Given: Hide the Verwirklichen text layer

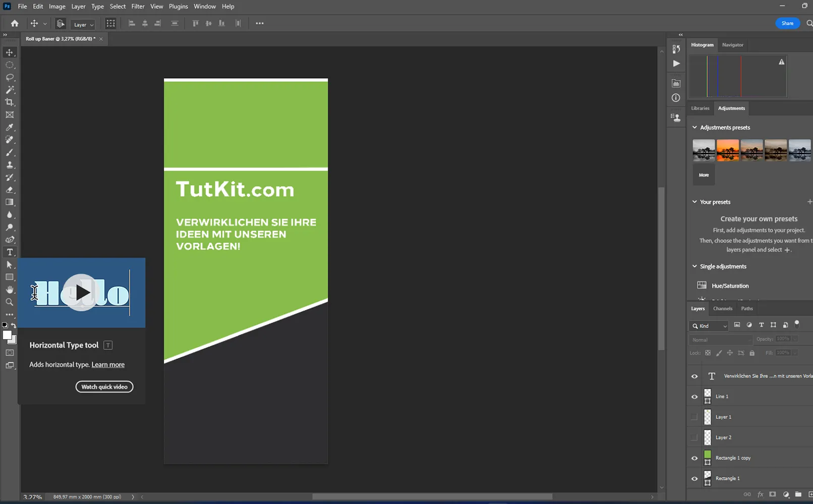Looking at the screenshot, I should [x=694, y=376].
